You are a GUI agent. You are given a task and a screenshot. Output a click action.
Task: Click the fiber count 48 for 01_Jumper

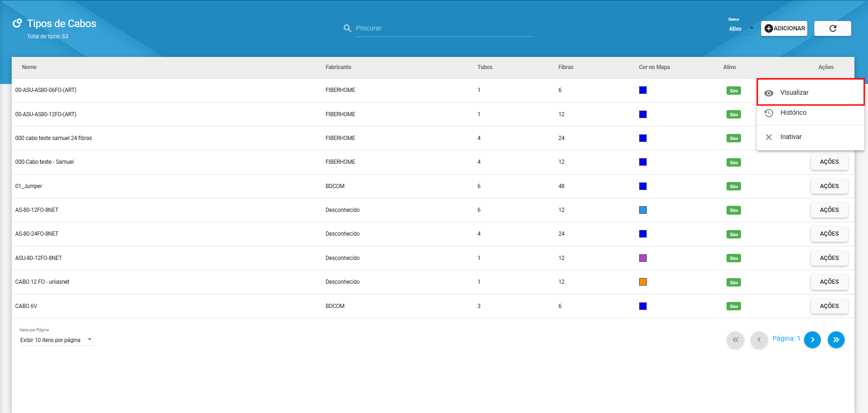[561, 186]
